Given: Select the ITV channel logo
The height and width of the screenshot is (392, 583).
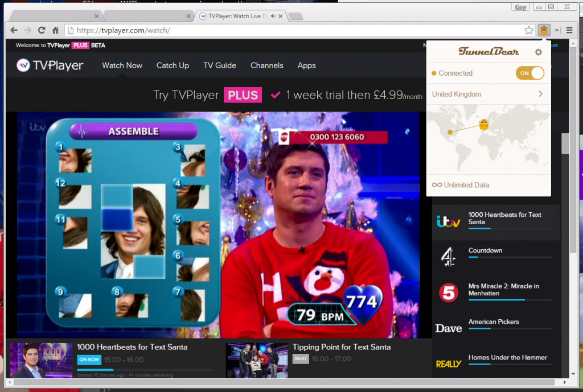Looking at the screenshot, I should (449, 222).
